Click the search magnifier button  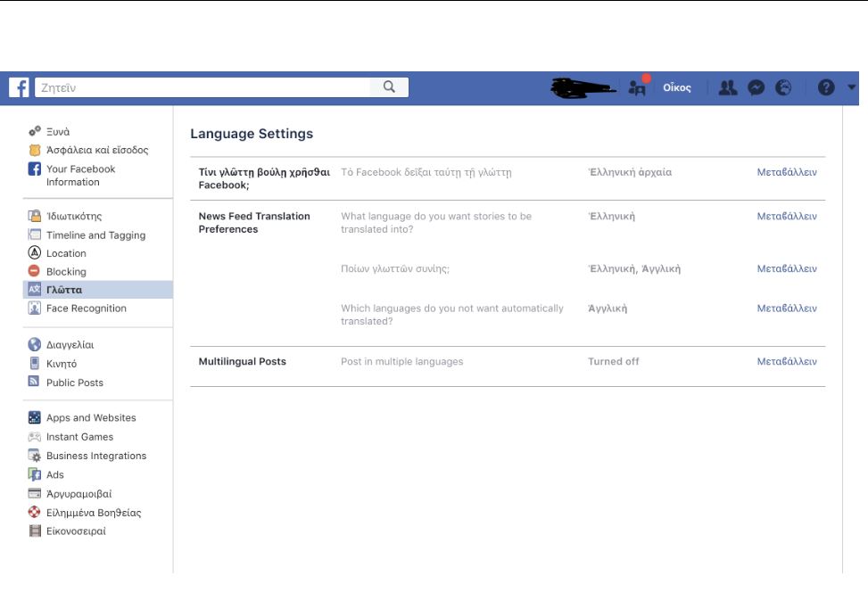[x=389, y=87]
